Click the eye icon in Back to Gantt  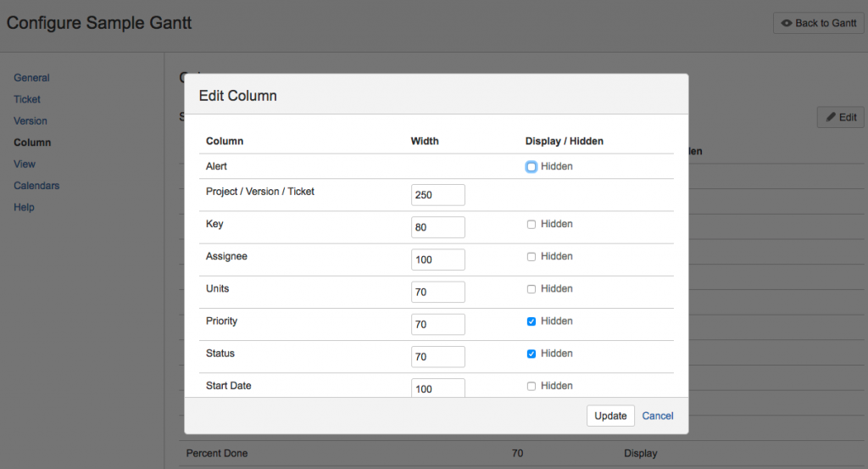786,23
